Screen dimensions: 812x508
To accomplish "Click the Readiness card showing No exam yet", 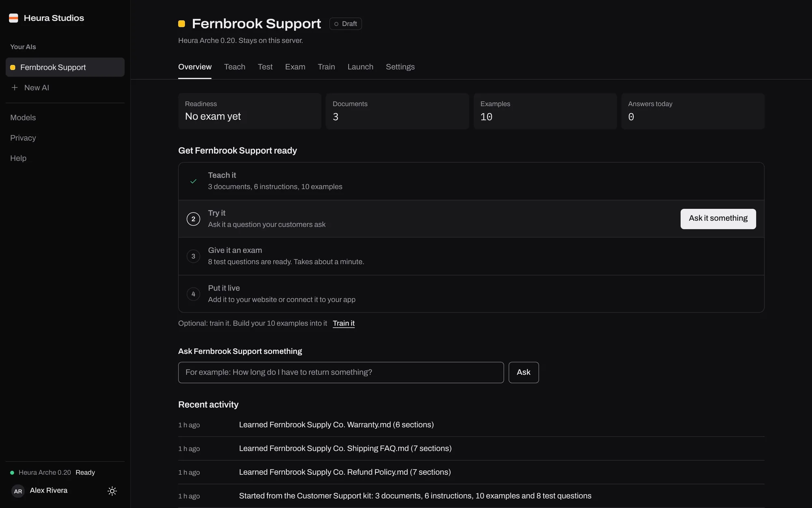I will click(x=250, y=111).
